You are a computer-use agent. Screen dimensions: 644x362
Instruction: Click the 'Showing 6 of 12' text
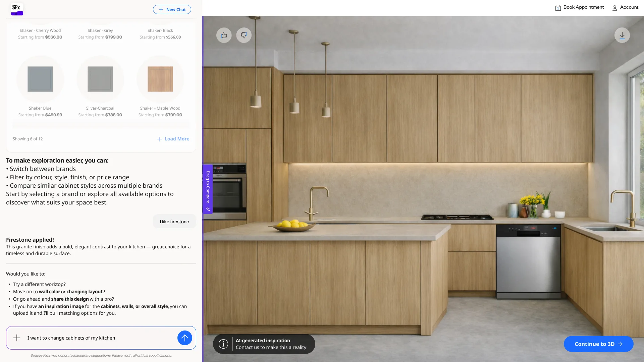point(28,139)
